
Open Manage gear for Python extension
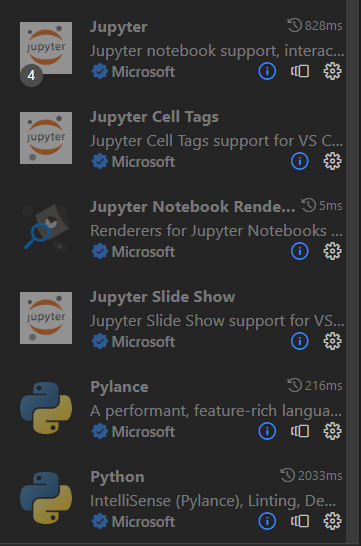click(x=332, y=521)
